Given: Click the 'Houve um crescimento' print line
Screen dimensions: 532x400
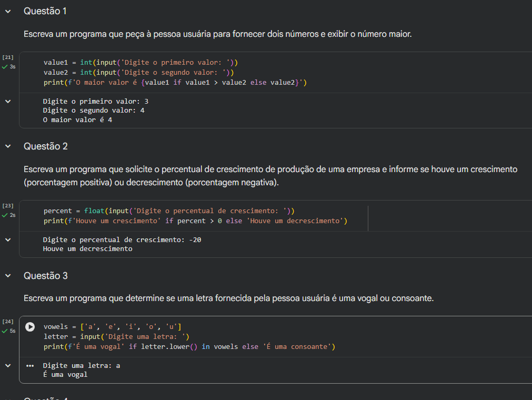Looking at the screenshot, I should pyautogui.click(x=195, y=221).
